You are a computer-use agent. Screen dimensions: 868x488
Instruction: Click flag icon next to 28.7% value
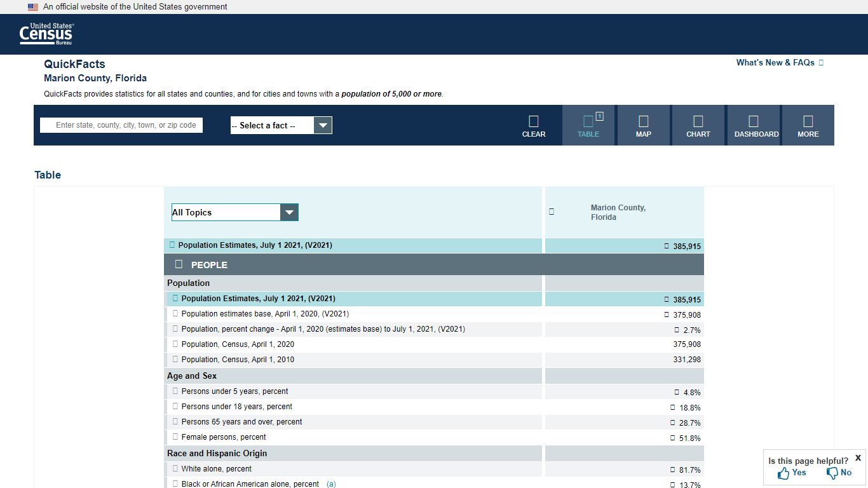673,423
